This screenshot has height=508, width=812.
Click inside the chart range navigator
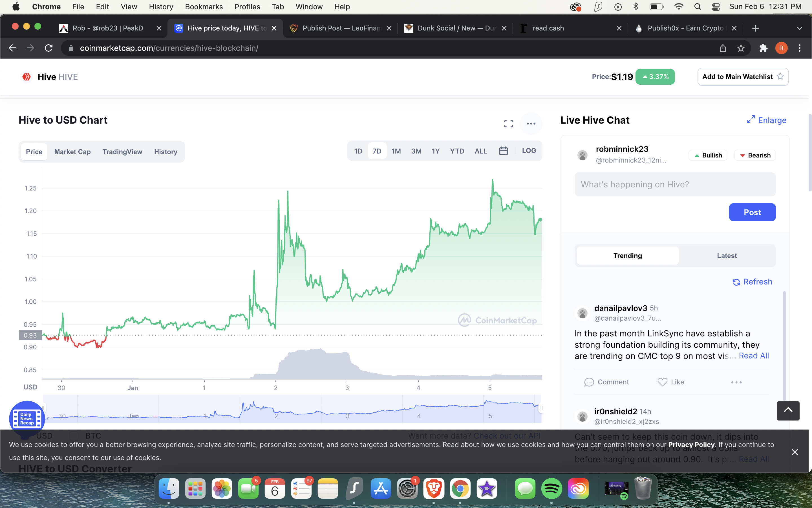click(x=292, y=409)
